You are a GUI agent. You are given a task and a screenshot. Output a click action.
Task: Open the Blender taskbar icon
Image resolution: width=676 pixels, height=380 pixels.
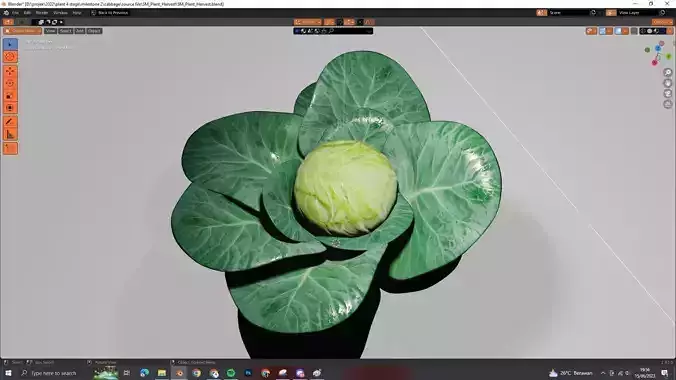pos(179,373)
